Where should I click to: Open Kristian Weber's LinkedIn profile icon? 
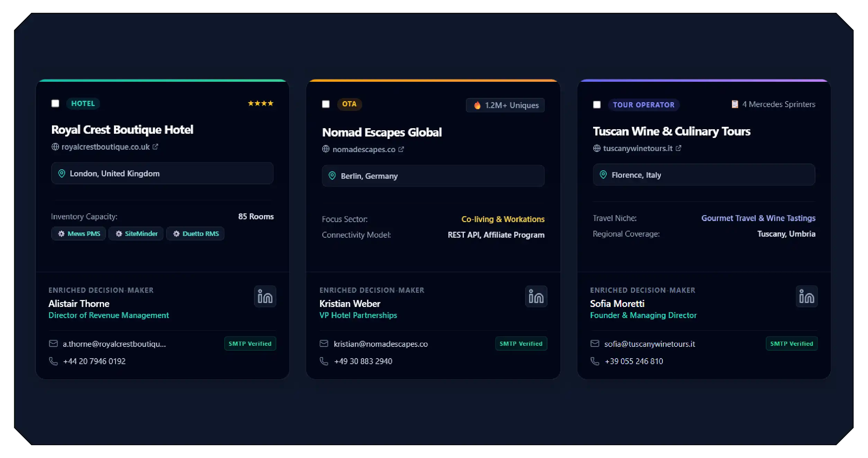pos(536,297)
